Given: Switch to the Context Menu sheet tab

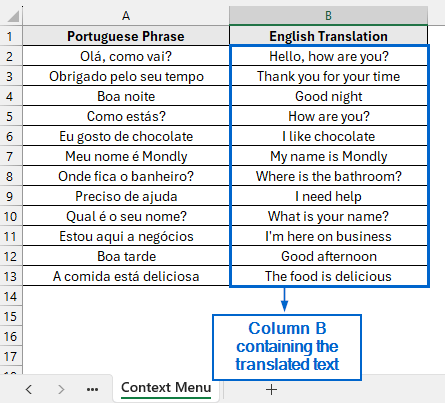Looking at the screenshot, I should [166, 388].
